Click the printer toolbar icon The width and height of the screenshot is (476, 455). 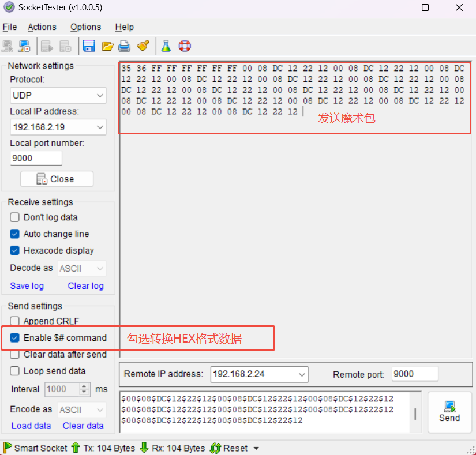point(124,46)
